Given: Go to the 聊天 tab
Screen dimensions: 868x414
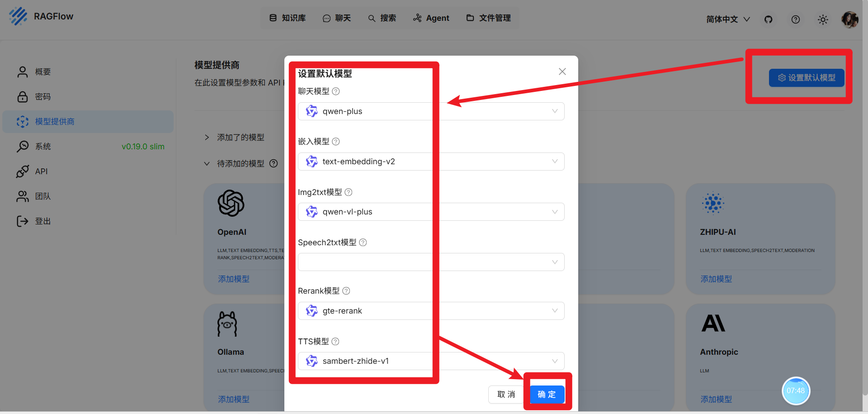Looking at the screenshot, I should pos(337,18).
